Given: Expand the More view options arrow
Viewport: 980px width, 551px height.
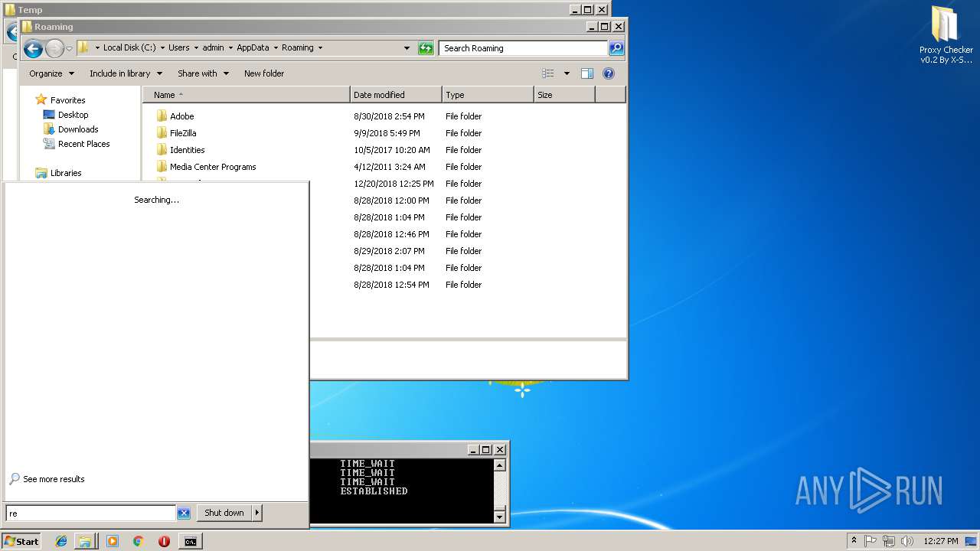Looking at the screenshot, I should 567,73.
